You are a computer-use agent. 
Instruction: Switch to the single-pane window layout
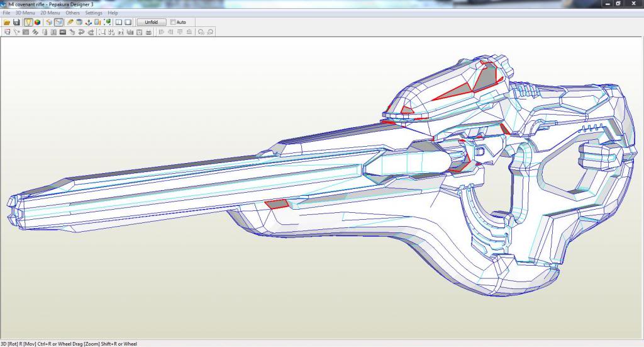(128, 22)
